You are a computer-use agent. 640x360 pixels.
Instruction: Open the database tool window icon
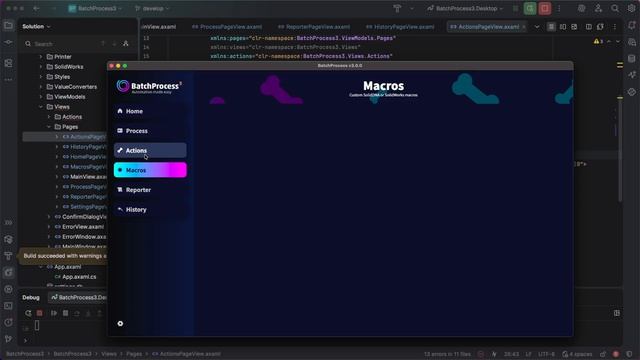(x=631, y=58)
